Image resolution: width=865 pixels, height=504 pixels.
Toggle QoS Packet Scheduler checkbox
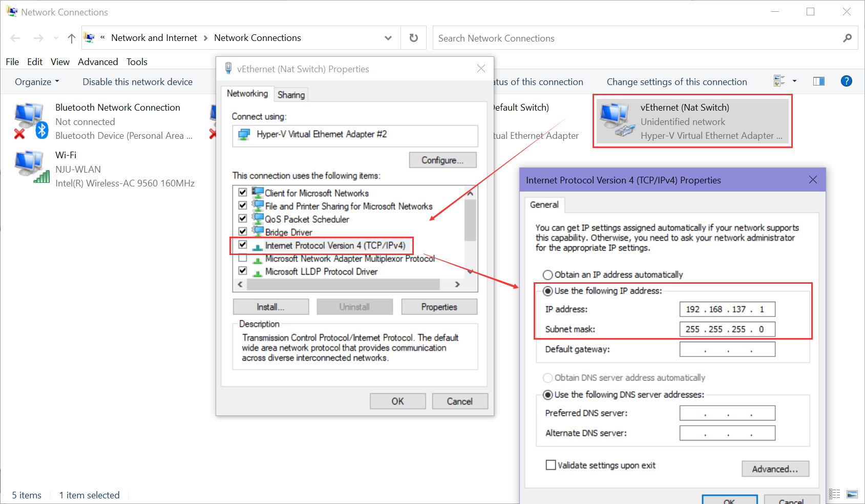pos(243,219)
